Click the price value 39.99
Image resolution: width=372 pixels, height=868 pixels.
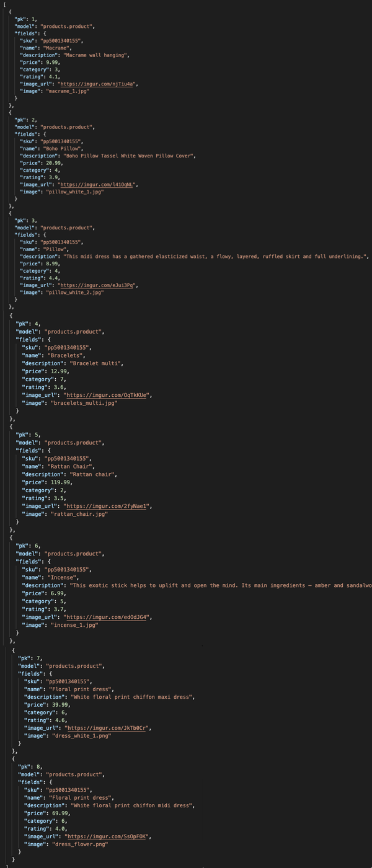click(x=62, y=704)
